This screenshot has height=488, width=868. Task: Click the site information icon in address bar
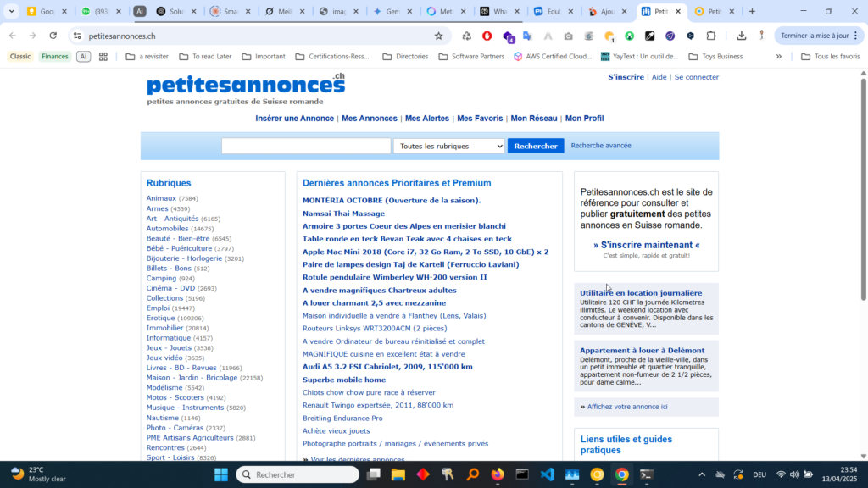click(77, 36)
